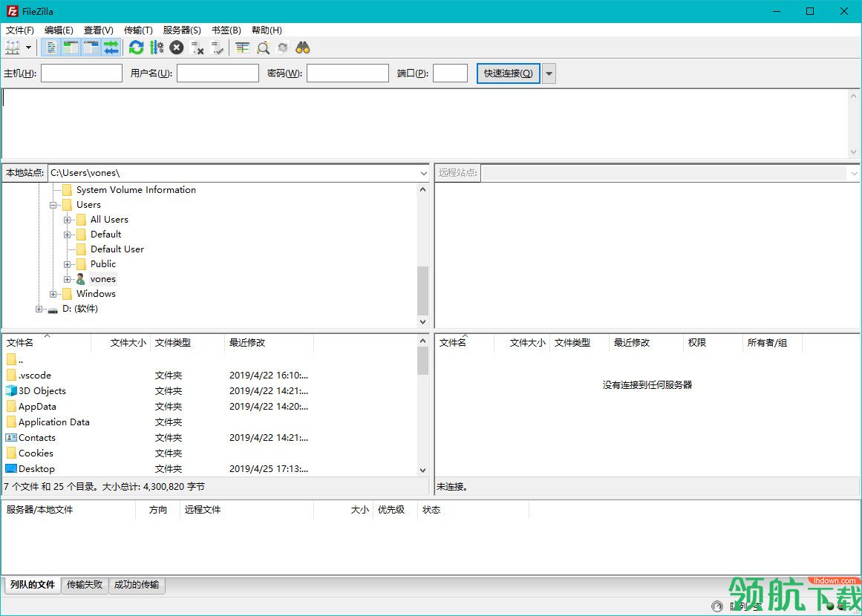
Task: Toggle directory comparison icon
Action: 264,47
